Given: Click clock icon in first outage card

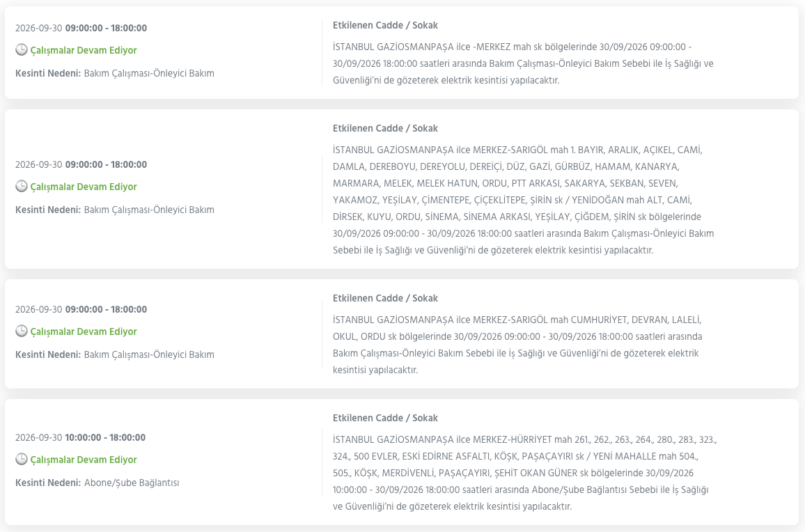Looking at the screenshot, I should point(21,50).
